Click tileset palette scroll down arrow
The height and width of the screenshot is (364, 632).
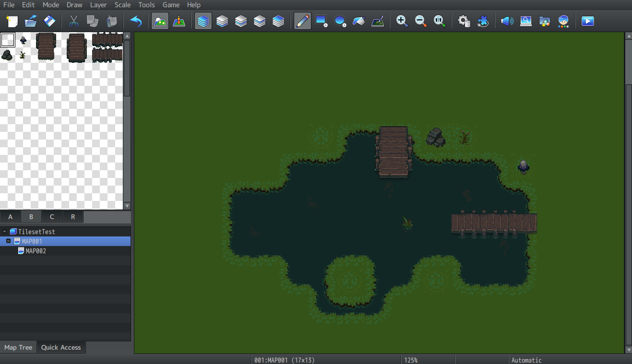[x=127, y=206]
